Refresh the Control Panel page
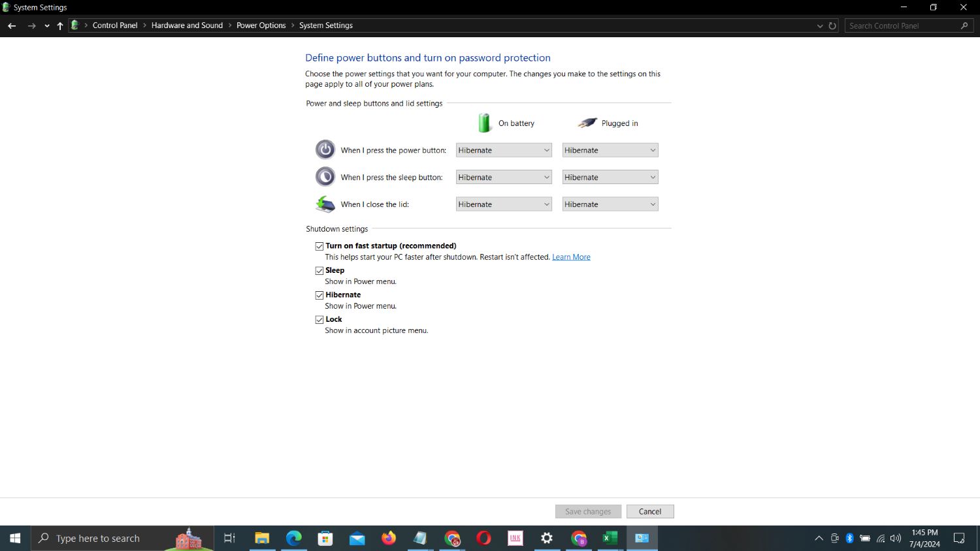 tap(832, 25)
